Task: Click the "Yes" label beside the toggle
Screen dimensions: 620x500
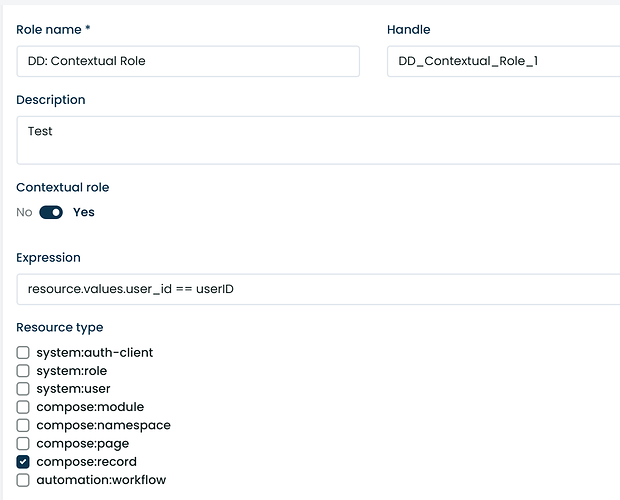Action: [x=84, y=212]
